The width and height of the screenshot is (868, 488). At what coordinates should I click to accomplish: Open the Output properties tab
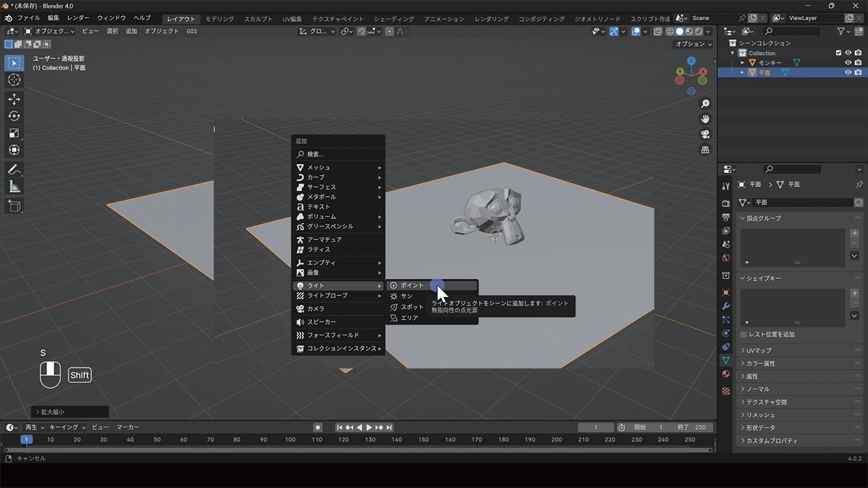pos(726,218)
